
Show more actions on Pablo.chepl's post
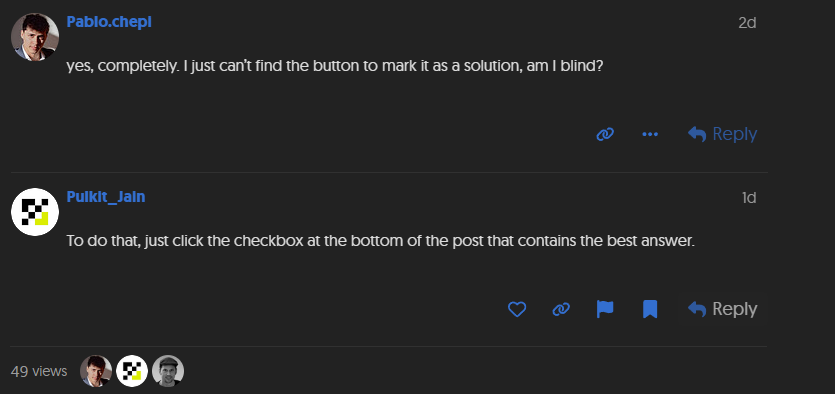pos(650,134)
